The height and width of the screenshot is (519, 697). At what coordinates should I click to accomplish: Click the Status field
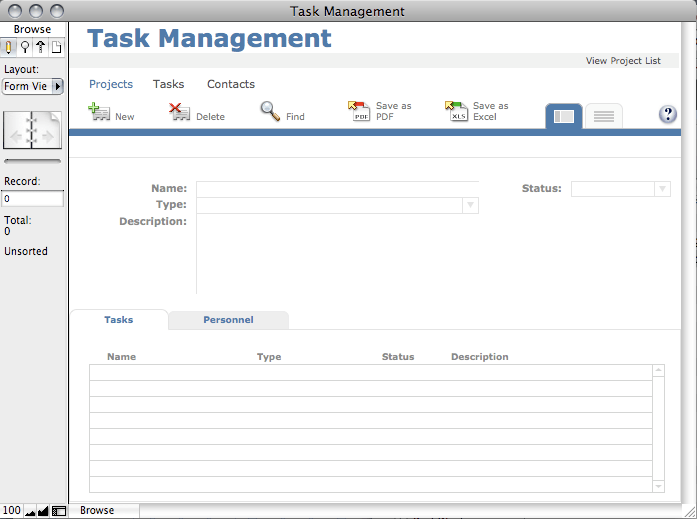click(x=613, y=189)
